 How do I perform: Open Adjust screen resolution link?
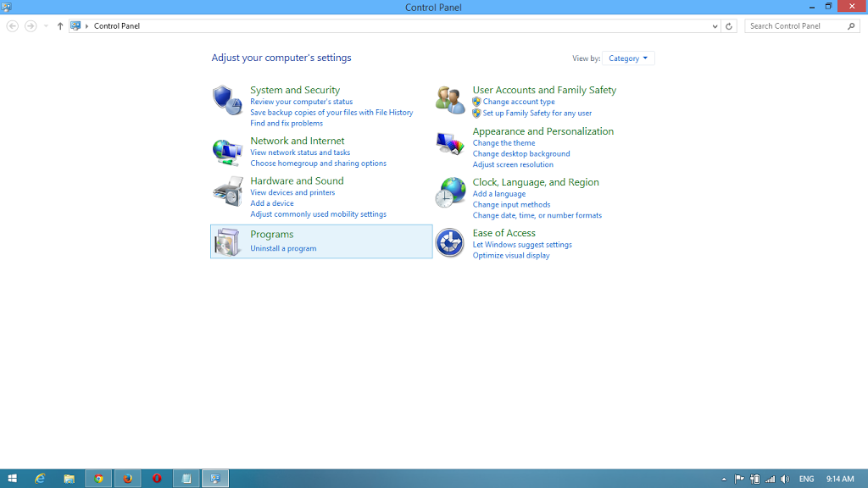point(513,164)
